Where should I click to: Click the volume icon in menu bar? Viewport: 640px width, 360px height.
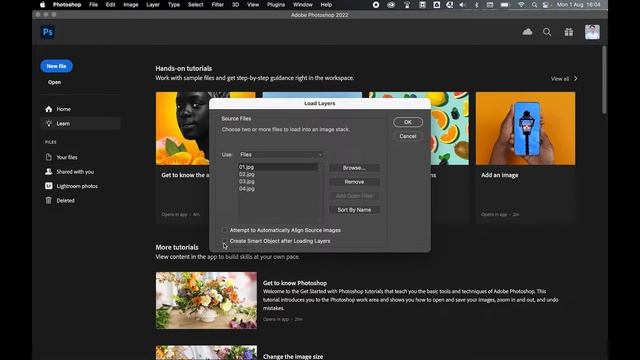click(462, 5)
